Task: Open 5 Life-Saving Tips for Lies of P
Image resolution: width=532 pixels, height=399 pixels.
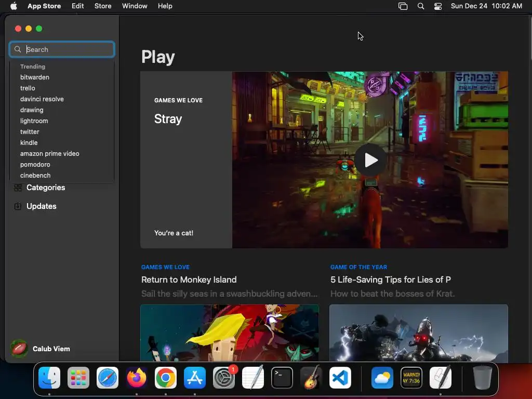Action: click(x=391, y=280)
